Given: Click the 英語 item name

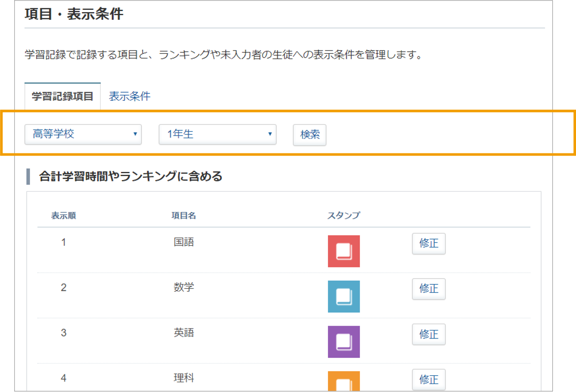Looking at the screenshot, I should 184,333.
